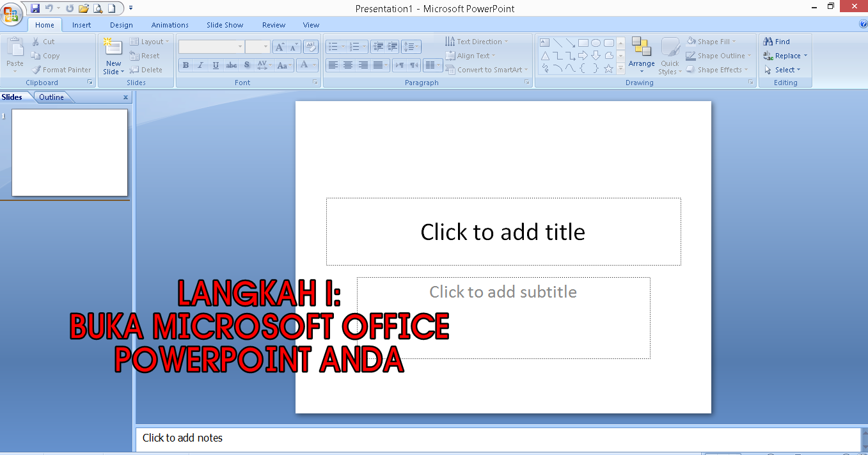
Task: Click the 'Click to add notes' field
Action: point(498,438)
